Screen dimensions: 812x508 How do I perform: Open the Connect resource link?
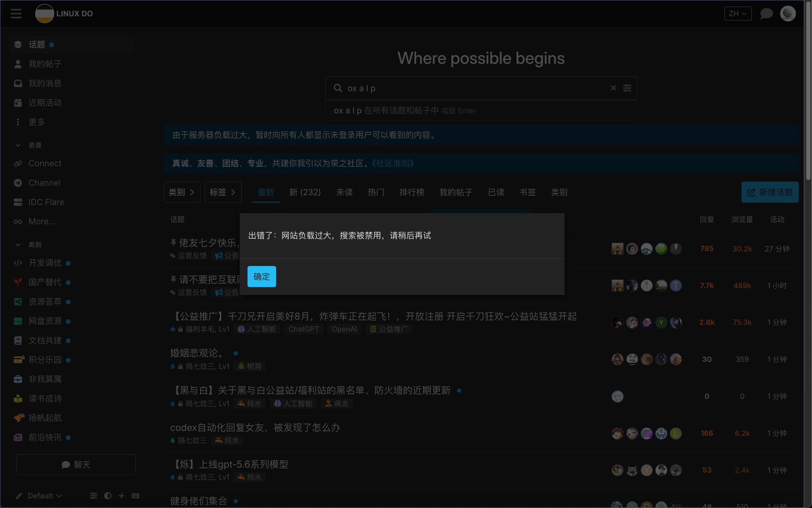tap(72, 163)
